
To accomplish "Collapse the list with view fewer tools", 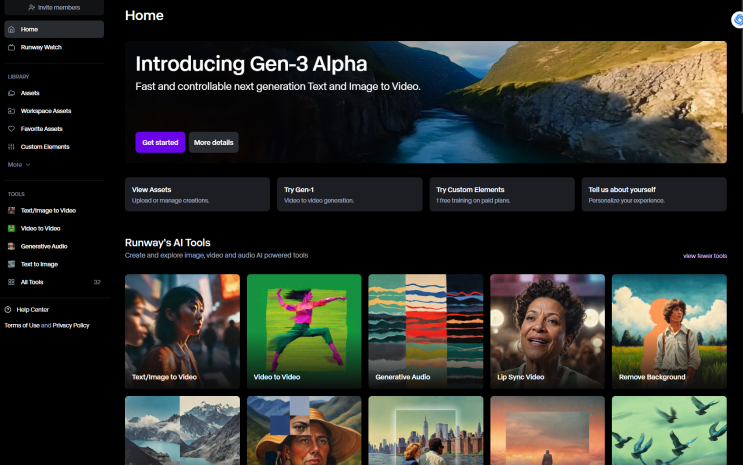I will click(x=704, y=256).
